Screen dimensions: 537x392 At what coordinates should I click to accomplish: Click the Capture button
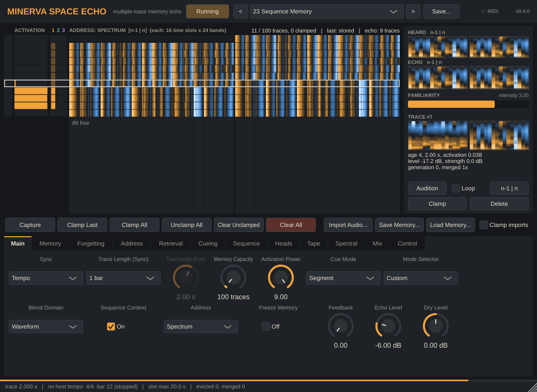pyautogui.click(x=30, y=225)
